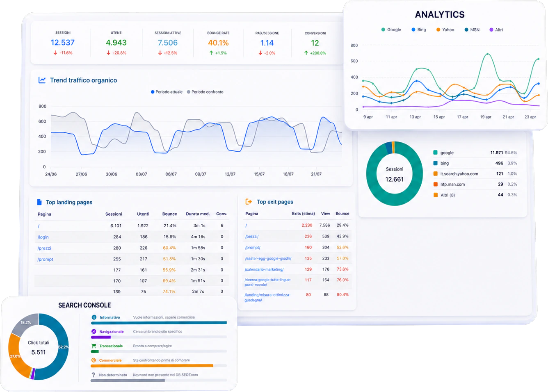Click Click totali 5.511 donut center
548x392 pixels.
(39, 347)
